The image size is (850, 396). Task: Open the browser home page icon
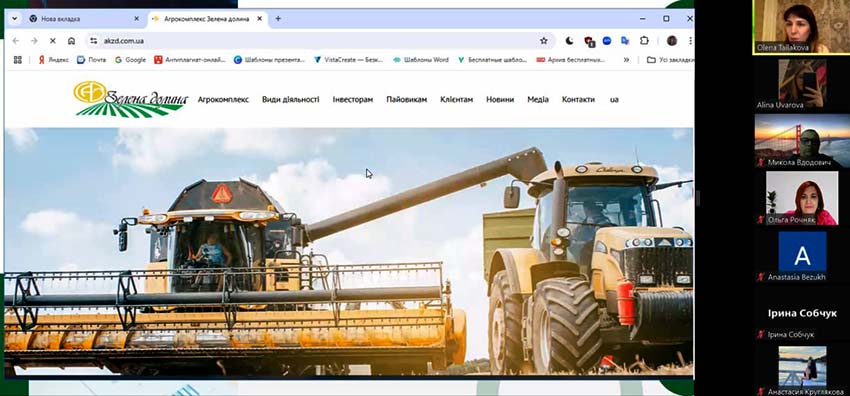point(71,41)
